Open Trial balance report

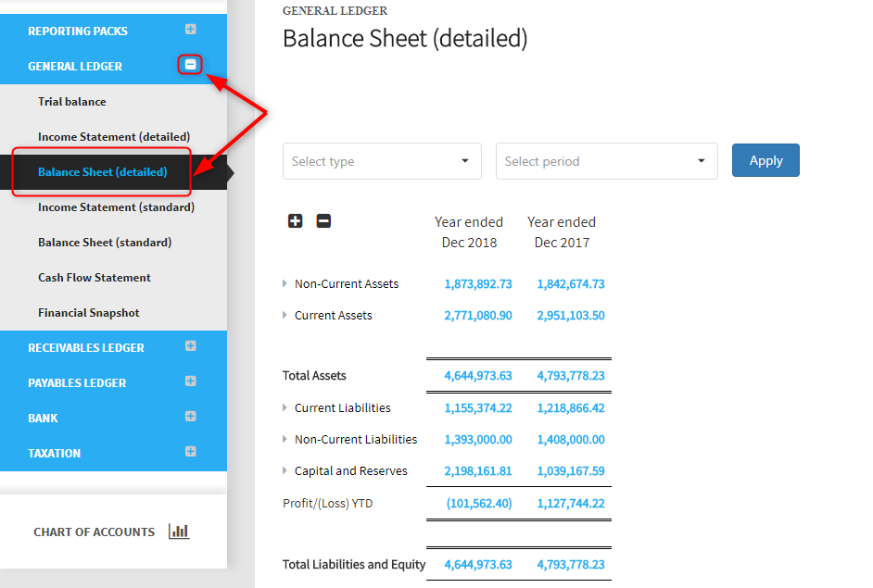click(x=71, y=102)
